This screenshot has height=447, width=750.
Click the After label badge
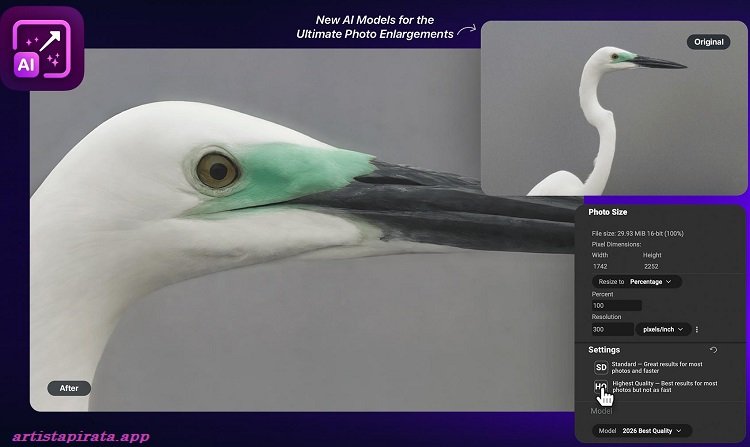click(x=69, y=388)
